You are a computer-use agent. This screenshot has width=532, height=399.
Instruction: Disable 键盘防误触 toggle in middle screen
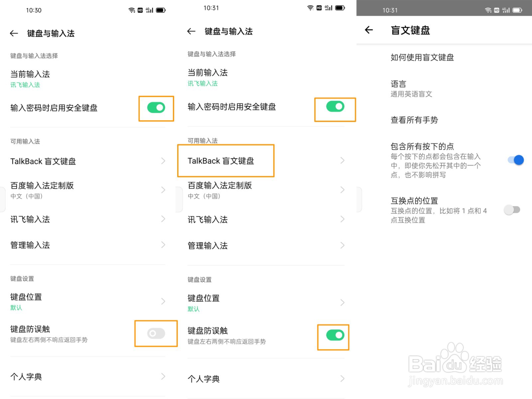(x=335, y=335)
